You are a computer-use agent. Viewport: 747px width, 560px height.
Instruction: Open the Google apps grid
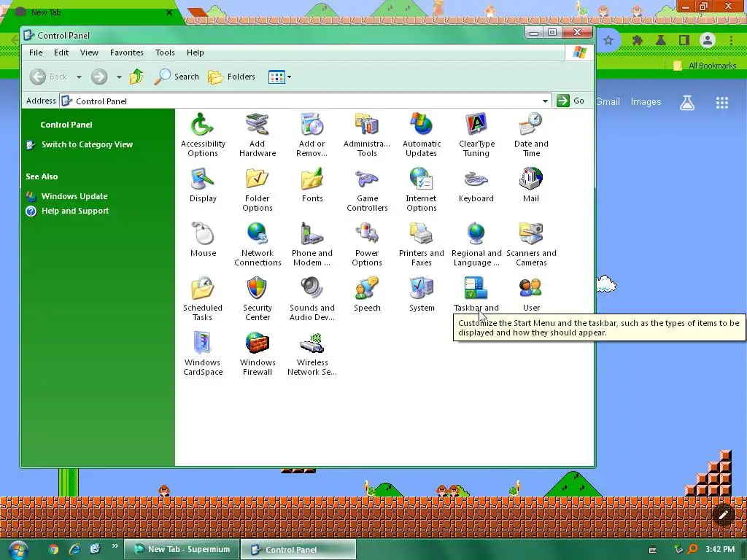pos(721,102)
